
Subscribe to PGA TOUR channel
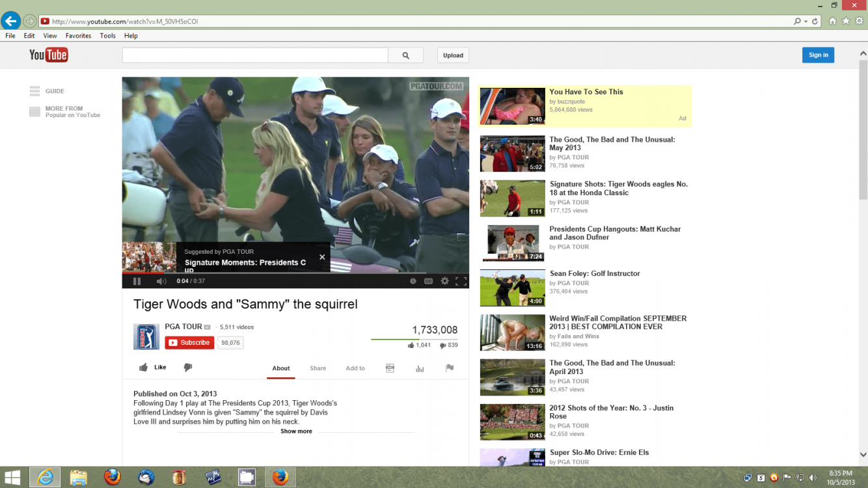click(x=189, y=343)
